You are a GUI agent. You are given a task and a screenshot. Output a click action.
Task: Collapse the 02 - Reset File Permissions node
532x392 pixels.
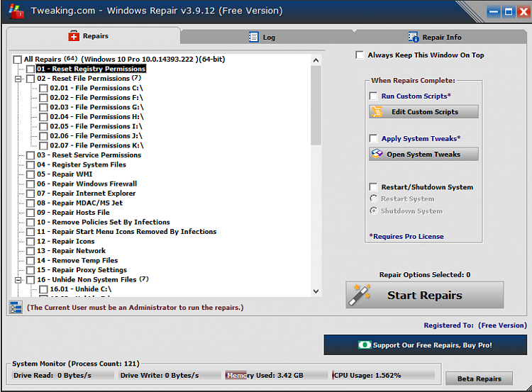click(x=18, y=79)
